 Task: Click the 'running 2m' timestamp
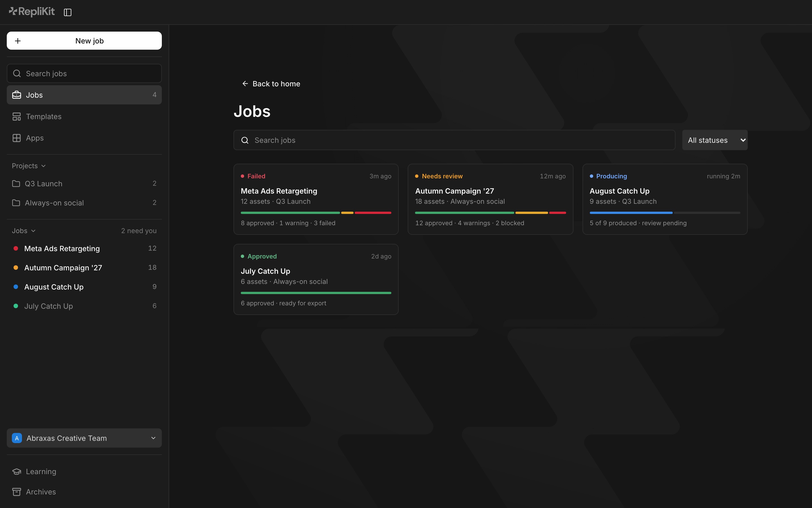723,176
